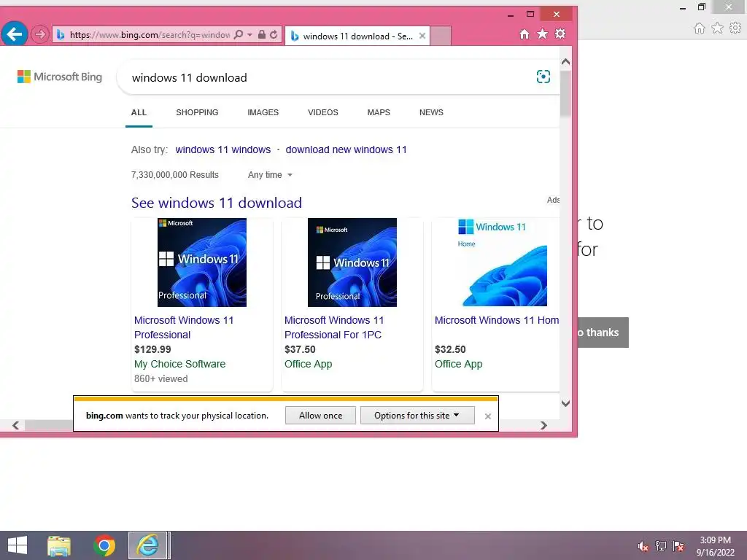The width and height of the screenshot is (747, 560).
Task: Click the thanks button in background window
Action: 603,332
